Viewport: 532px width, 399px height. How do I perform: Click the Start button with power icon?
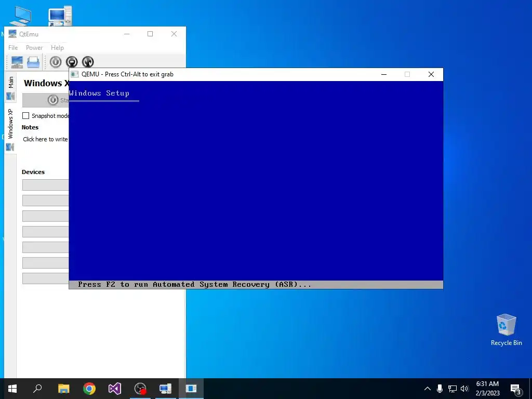coord(46,100)
